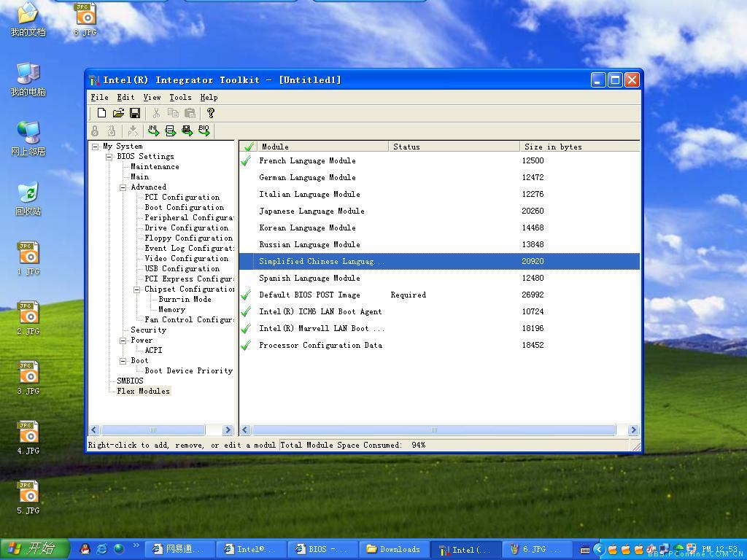Select the 1.JPG desktop file icon

point(28,259)
